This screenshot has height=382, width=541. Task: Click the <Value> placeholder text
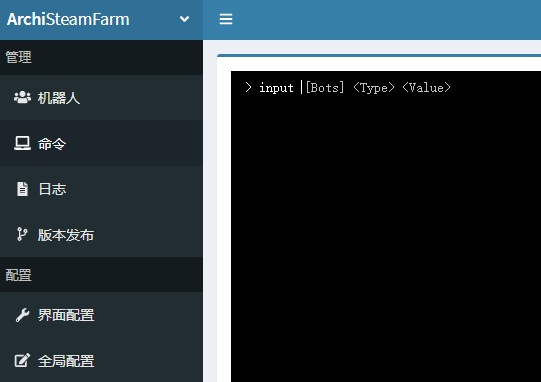tap(426, 88)
